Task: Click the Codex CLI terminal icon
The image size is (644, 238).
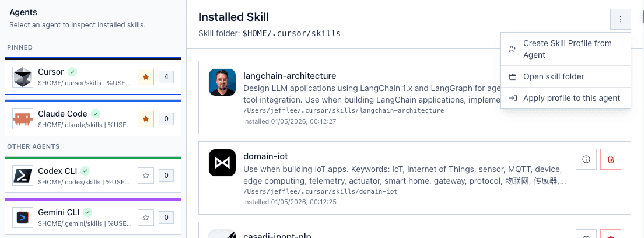Action: (x=23, y=176)
